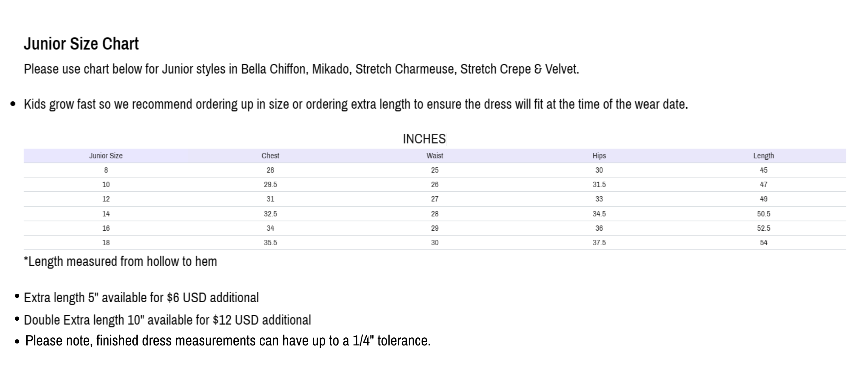Click the Junior Size Chart heading

click(81, 44)
